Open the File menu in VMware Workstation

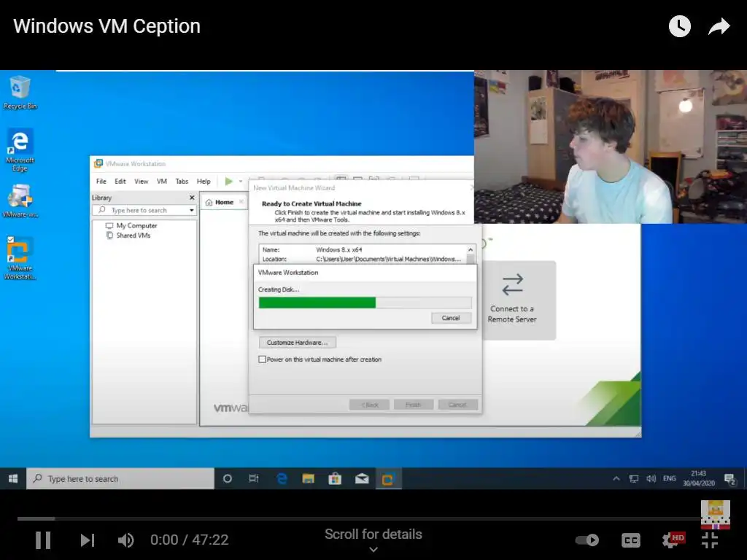coord(101,182)
